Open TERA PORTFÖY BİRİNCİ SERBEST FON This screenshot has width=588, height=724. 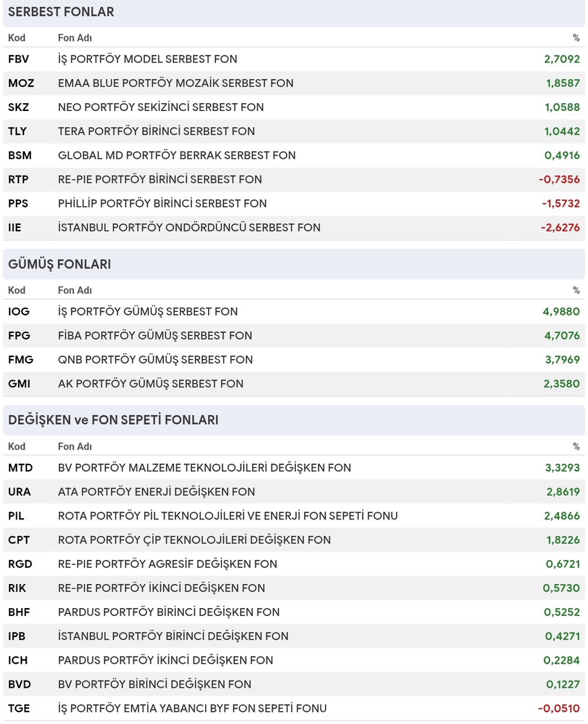(x=156, y=132)
